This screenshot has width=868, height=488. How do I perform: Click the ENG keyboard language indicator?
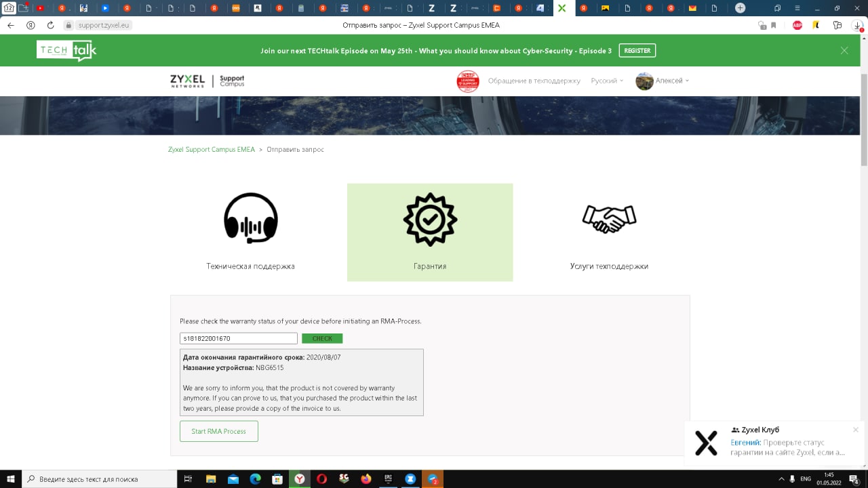806,479
